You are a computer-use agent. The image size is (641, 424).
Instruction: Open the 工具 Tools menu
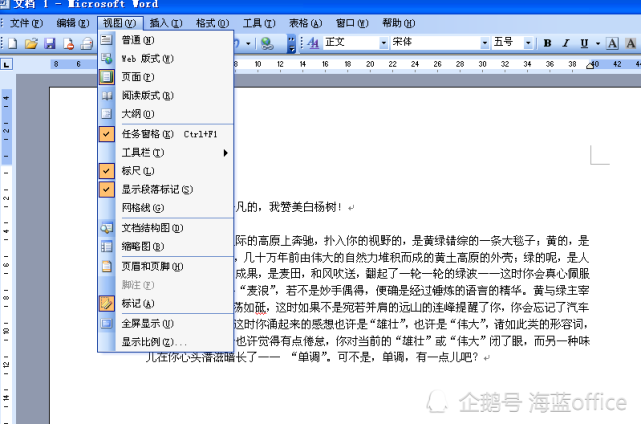(x=259, y=23)
